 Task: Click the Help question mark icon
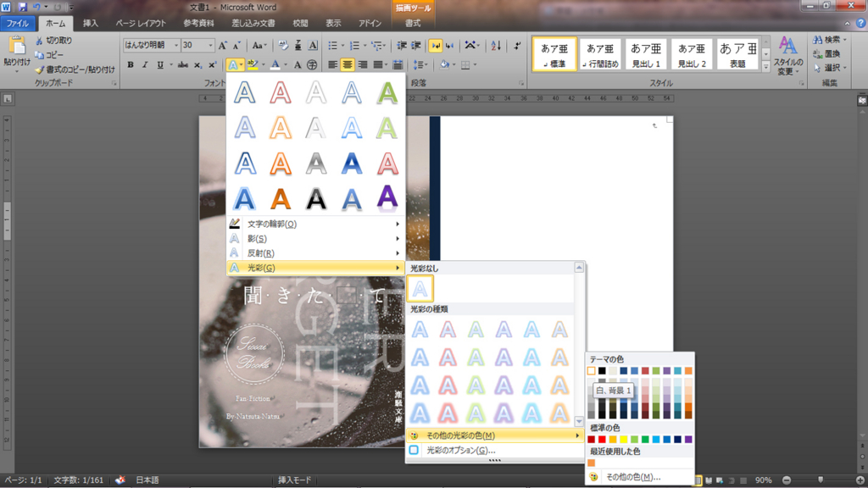point(861,23)
